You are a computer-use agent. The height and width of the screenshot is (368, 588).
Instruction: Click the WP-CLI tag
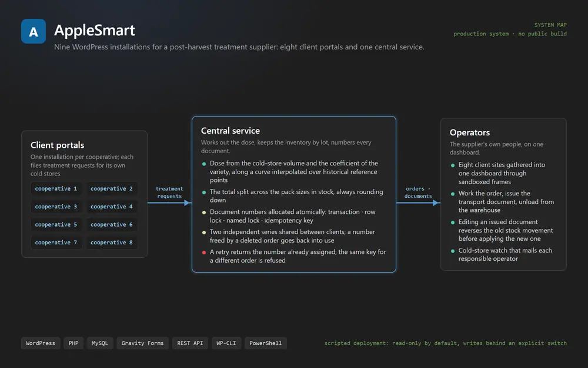click(226, 343)
